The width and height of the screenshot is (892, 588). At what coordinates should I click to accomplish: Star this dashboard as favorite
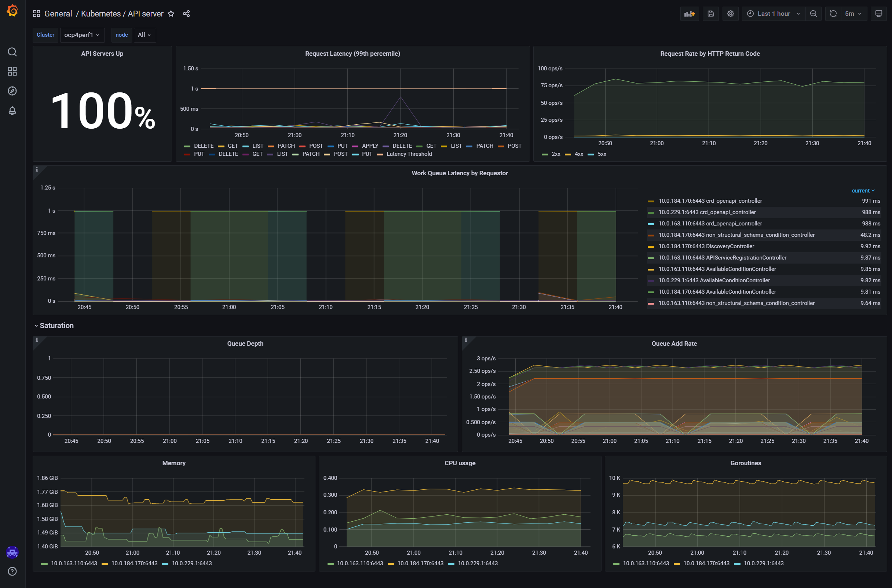[x=171, y=14]
